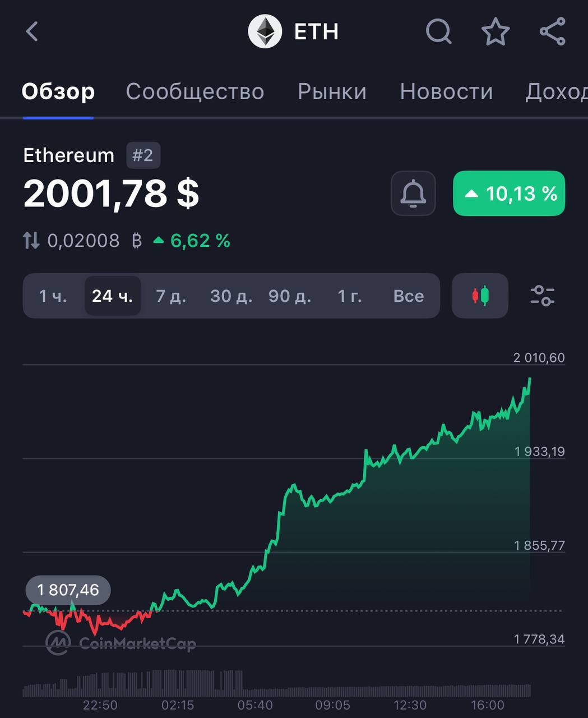Set a price alert bell
The width and height of the screenshot is (588, 718).
click(x=413, y=194)
